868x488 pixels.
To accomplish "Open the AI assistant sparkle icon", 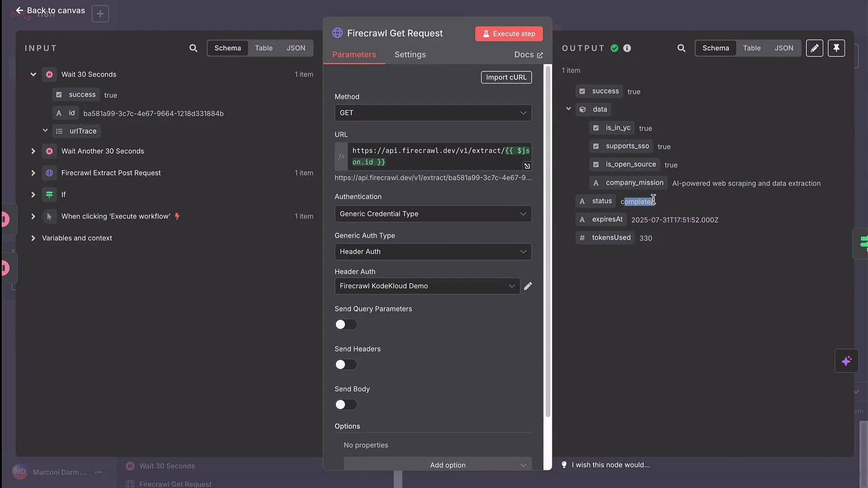I will click(846, 361).
